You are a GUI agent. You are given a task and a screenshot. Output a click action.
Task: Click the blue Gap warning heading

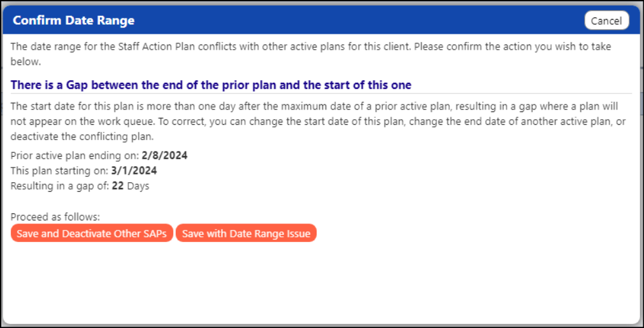pos(211,85)
